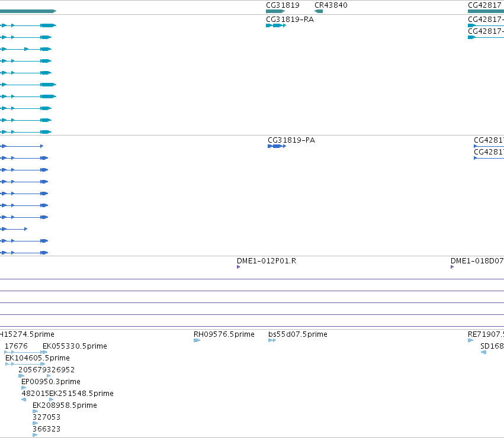Screen dimensions: 504x438
Task: Select the EK251548.5prime EST label
Action: point(81,394)
